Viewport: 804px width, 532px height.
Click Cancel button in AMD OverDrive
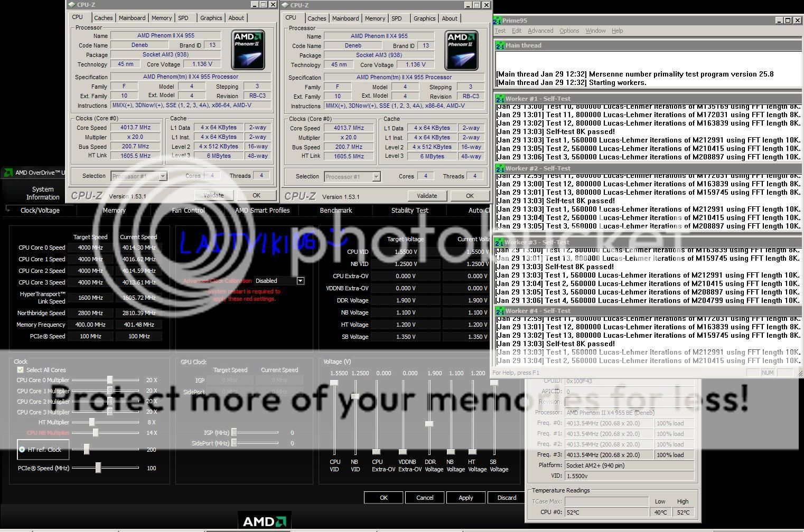point(425,498)
